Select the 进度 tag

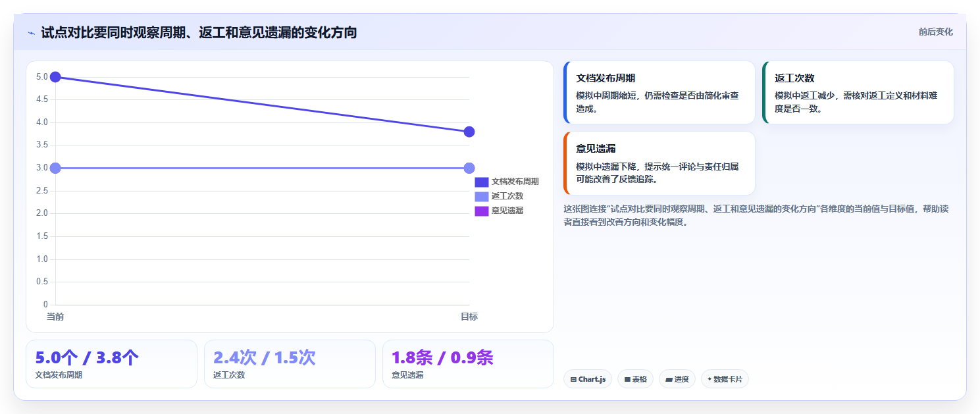[x=677, y=379]
